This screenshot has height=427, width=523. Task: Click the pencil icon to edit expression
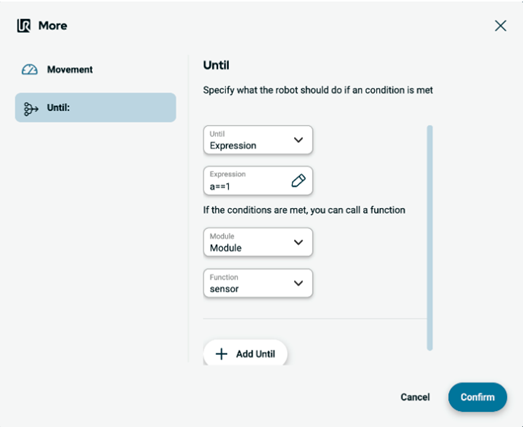point(298,180)
